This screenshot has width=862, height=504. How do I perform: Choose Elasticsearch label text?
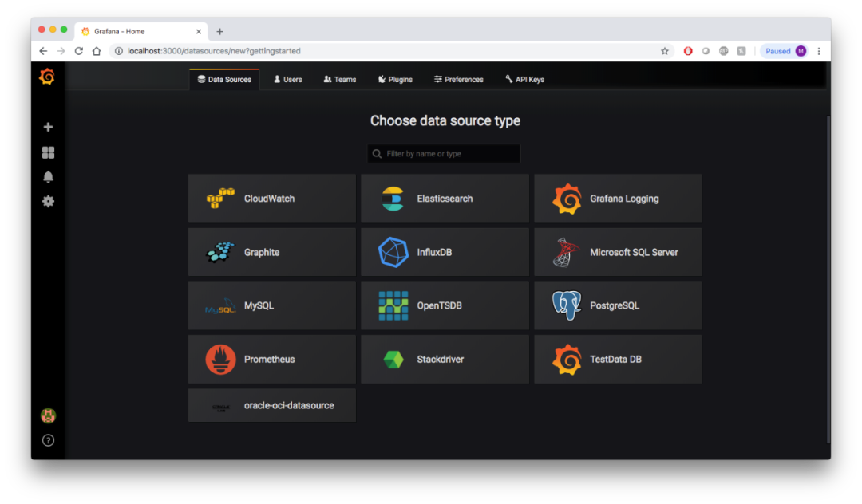445,199
